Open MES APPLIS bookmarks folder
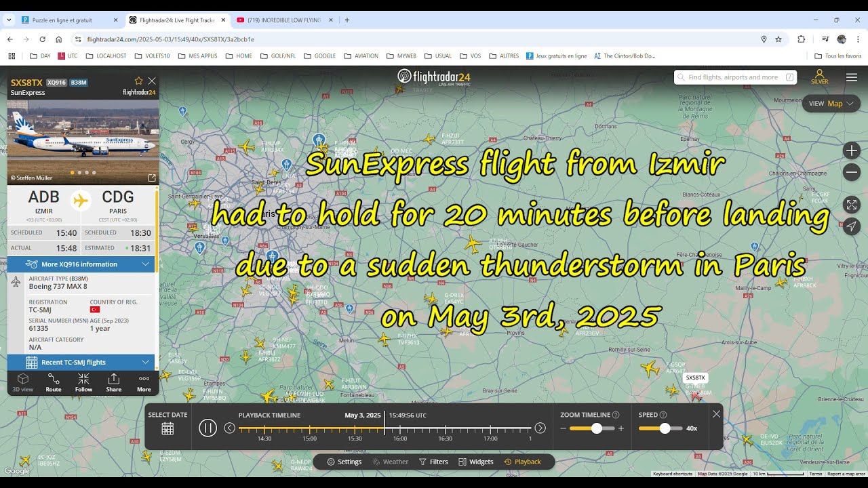Viewport: 868px width, 488px height. (x=198, y=56)
